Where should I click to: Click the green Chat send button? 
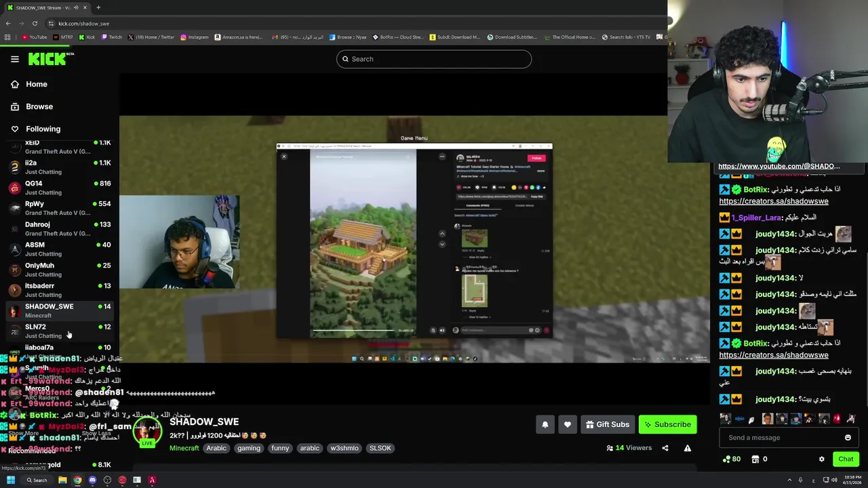tap(846, 459)
